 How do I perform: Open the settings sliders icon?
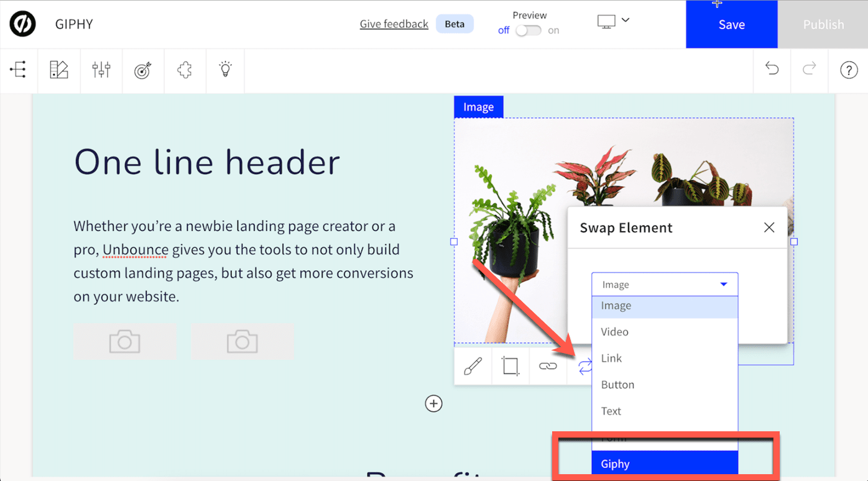pos(101,70)
